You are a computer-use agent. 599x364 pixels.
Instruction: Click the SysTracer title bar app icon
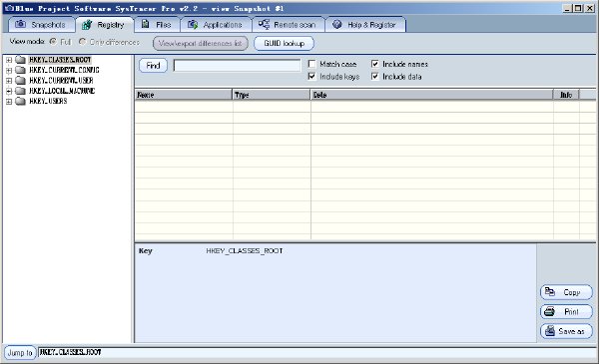coord(9,8)
